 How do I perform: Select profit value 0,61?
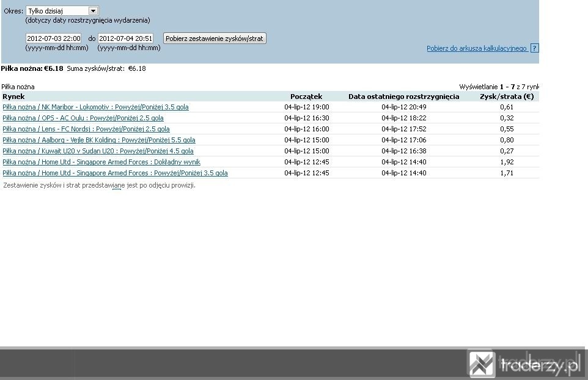(507, 107)
